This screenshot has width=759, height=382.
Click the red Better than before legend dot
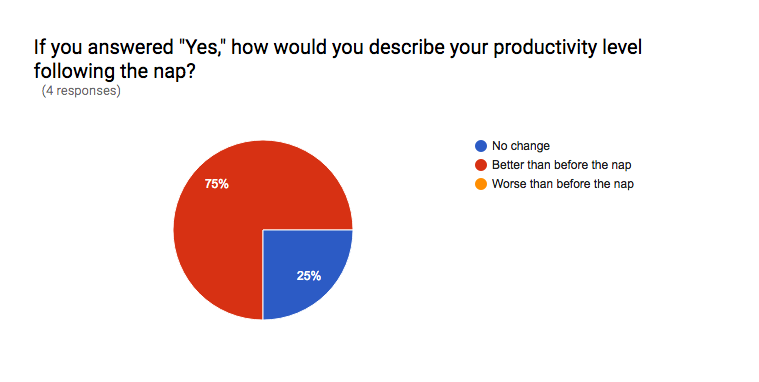coord(481,165)
